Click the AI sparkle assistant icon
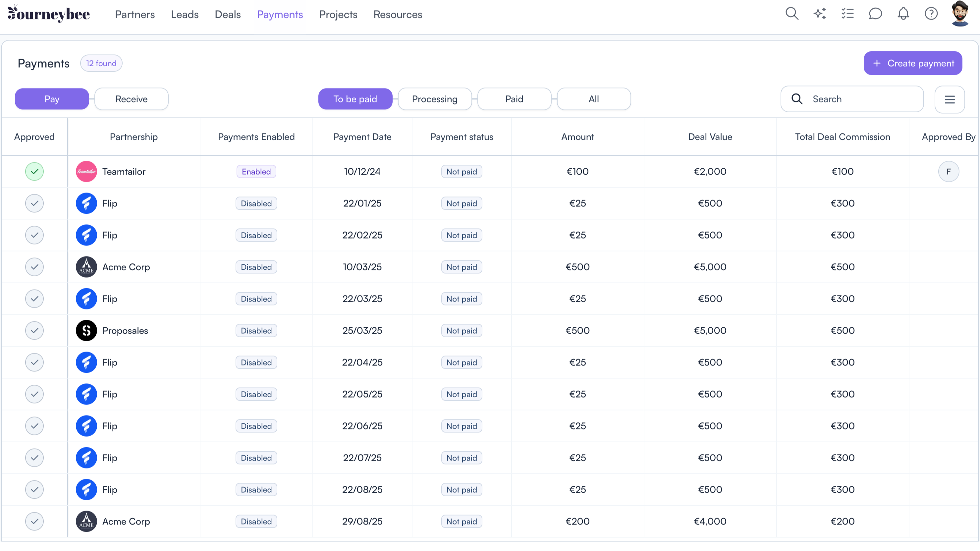Viewport: 980px width, 551px height. click(819, 14)
